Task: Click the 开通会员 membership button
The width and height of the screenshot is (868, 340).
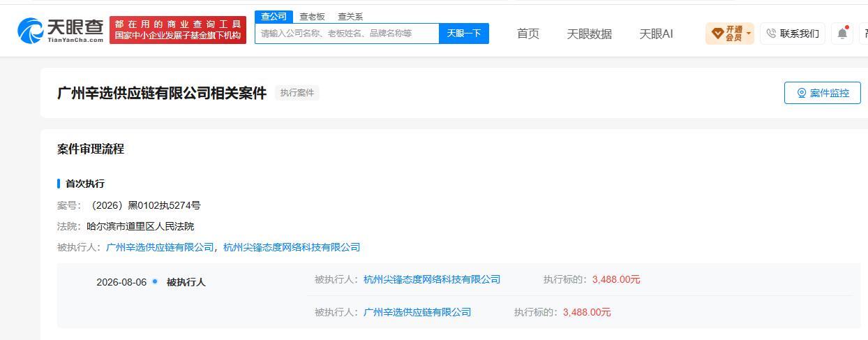Action: pyautogui.click(x=730, y=34)
